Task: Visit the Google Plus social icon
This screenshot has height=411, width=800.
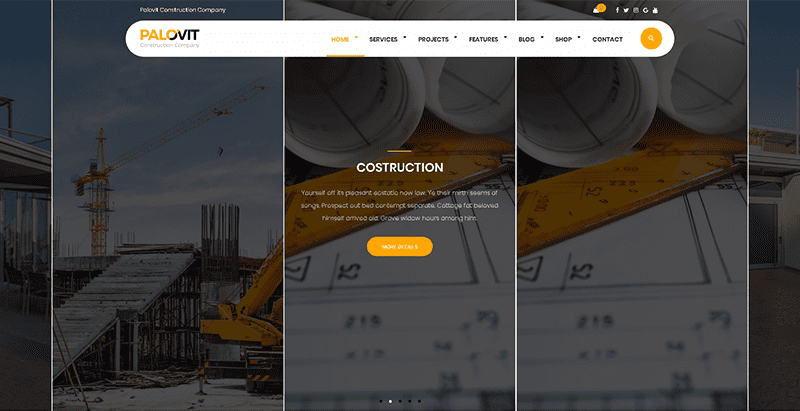Action: point(645,10)
